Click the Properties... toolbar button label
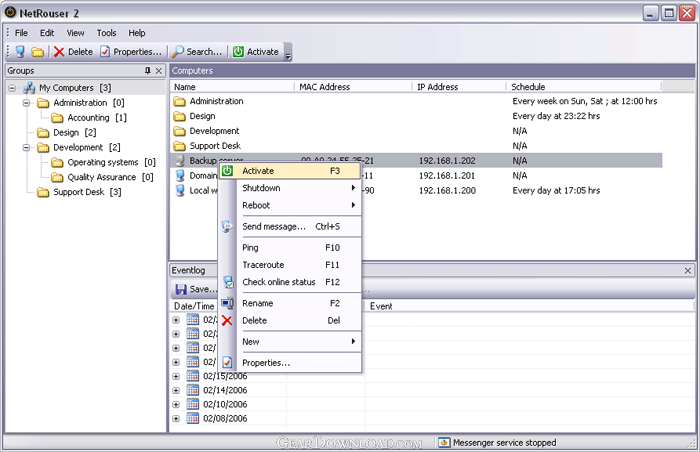700x452 pixels. point(138,52)
